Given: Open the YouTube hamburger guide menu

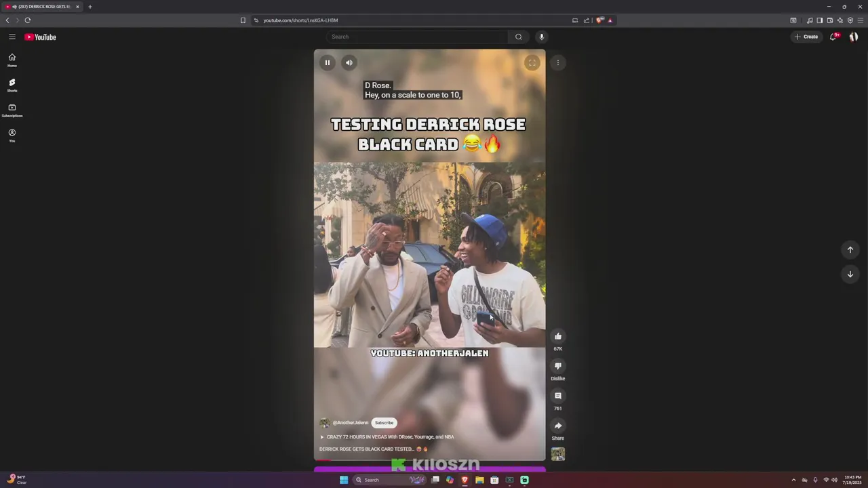Looking at the screenshot, I should click(x=12, y=37).
